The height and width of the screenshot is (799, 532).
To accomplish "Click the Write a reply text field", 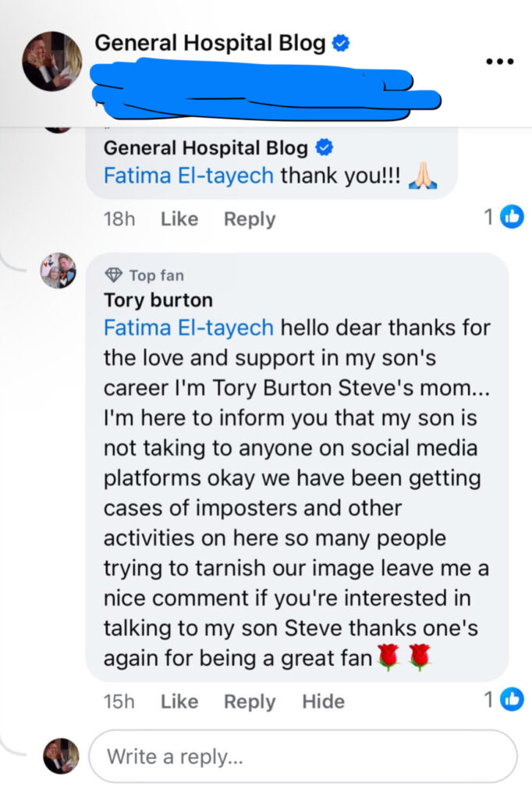I will coord(303,757).
